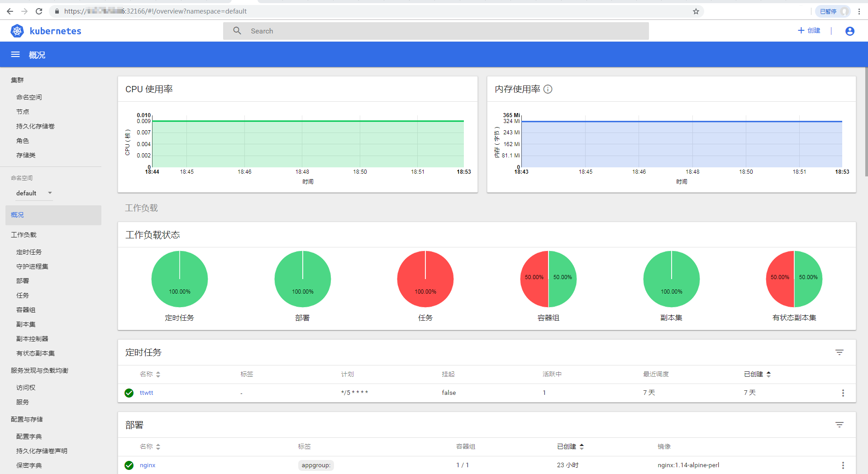Click the ttwtt green status icon
Image resolution: width=868 pixels, height=474 pixels.
(x=129, y=393)
